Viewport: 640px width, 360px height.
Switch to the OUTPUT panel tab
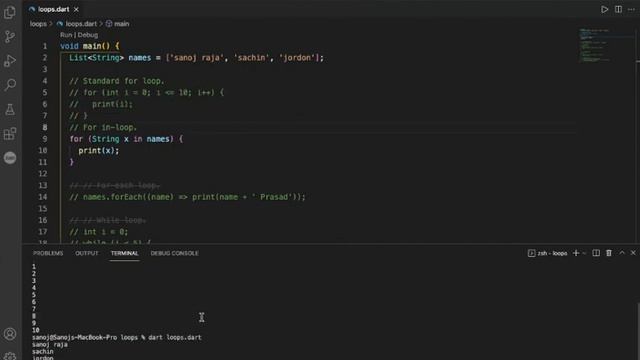(87, 253)
